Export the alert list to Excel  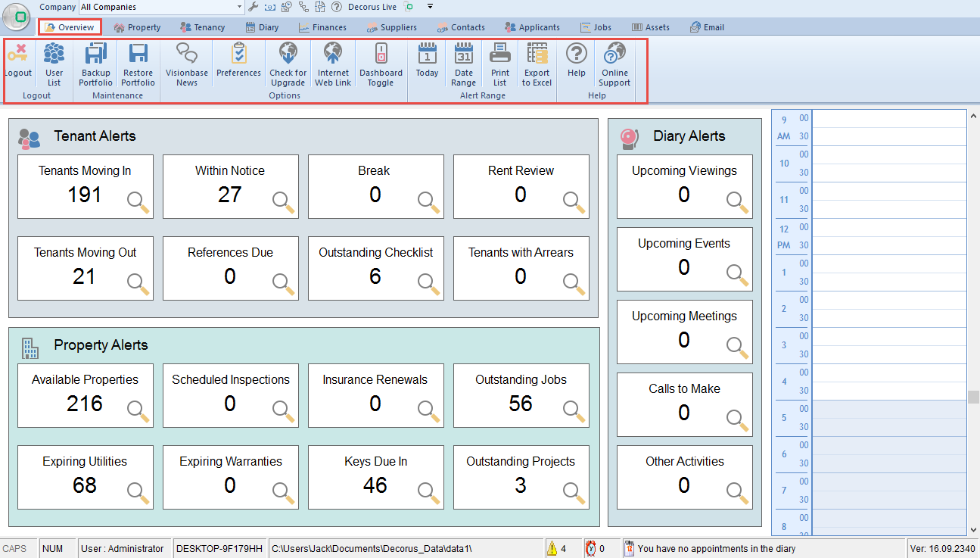point(537,55)
